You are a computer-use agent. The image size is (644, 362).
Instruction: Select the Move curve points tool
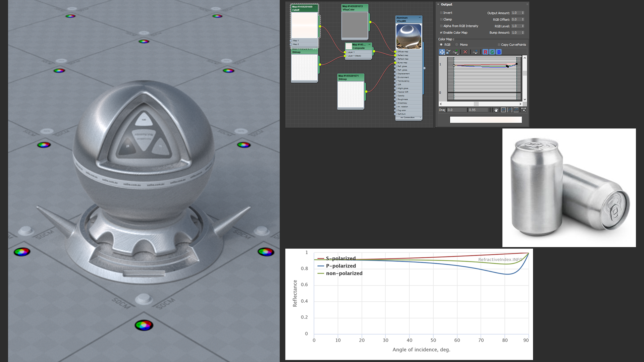tap(442, 52)
